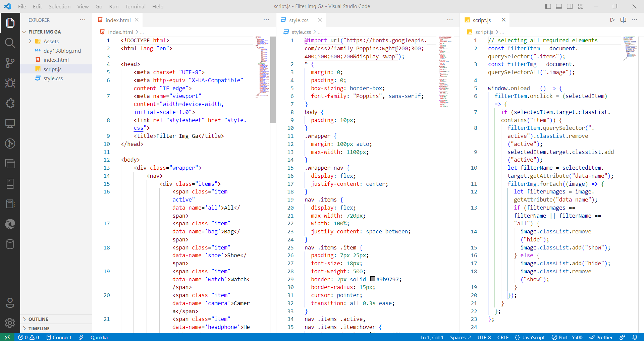
Task: Expand the Assets folder
Action: click(56, 41)
